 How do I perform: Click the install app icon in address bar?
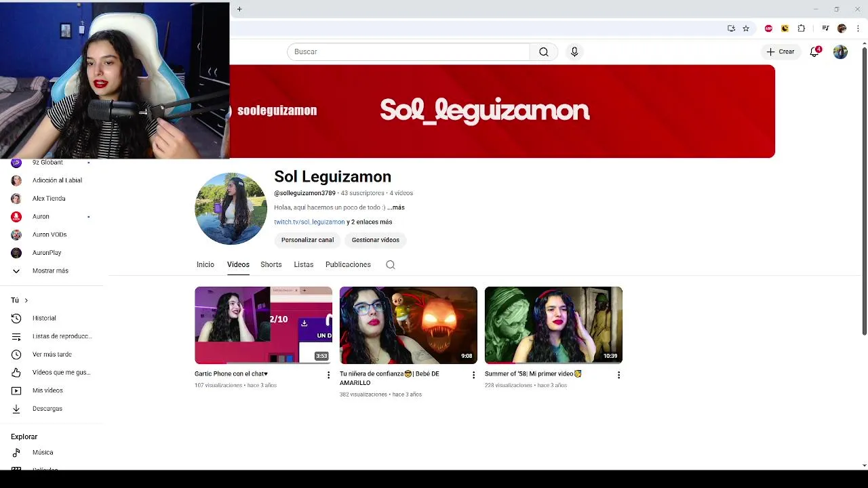coord(731,28)
